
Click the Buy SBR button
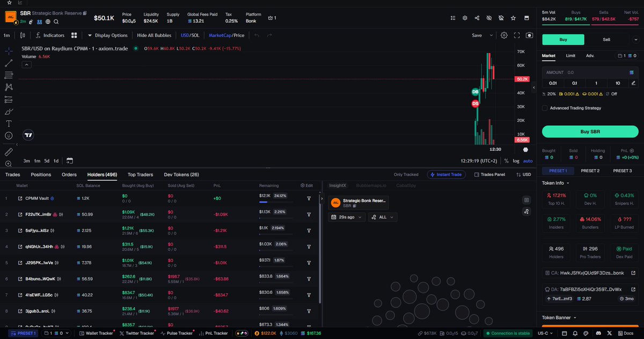[590, 132]
